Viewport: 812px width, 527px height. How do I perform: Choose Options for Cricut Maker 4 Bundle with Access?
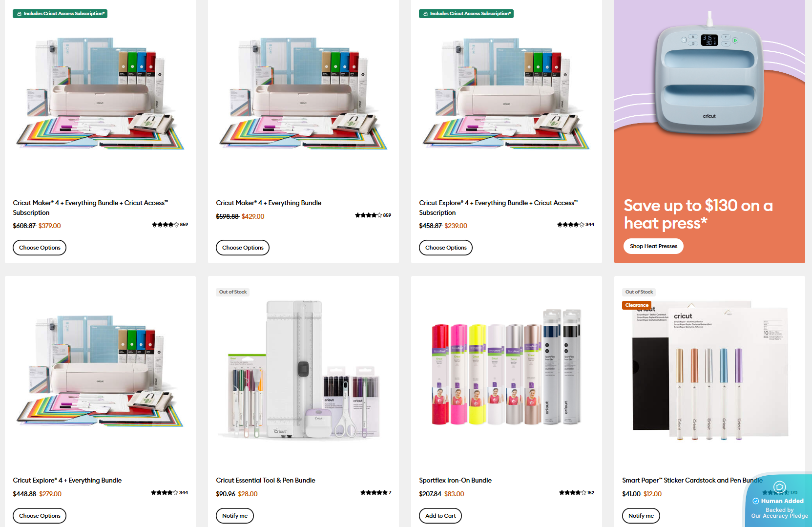pos(40,248)
